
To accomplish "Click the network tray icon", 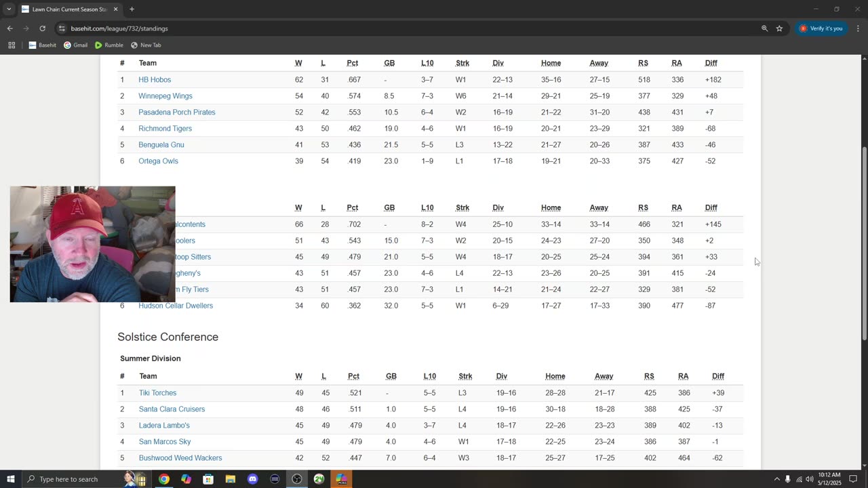I will tap(799, 479).
